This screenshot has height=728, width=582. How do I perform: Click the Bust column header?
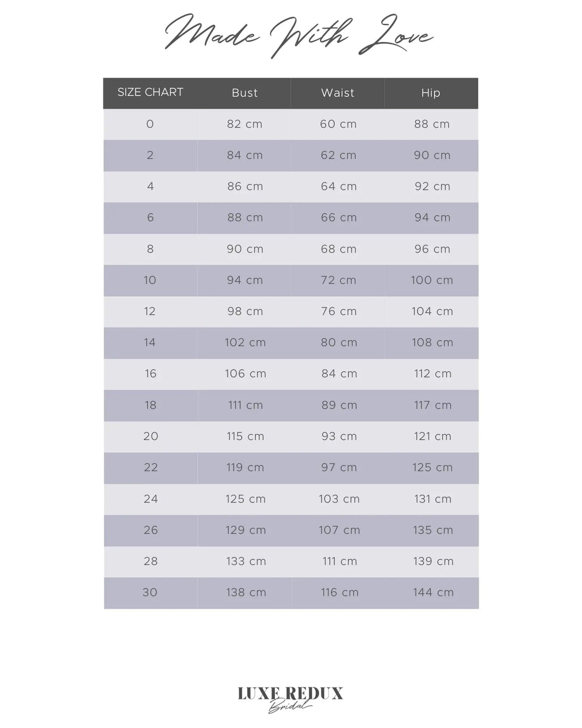[245, 93]
